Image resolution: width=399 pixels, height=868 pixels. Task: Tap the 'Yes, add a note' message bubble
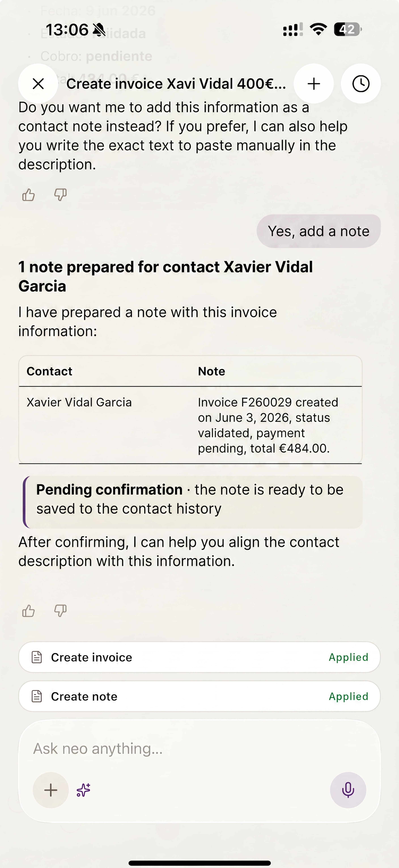[319, 231]
